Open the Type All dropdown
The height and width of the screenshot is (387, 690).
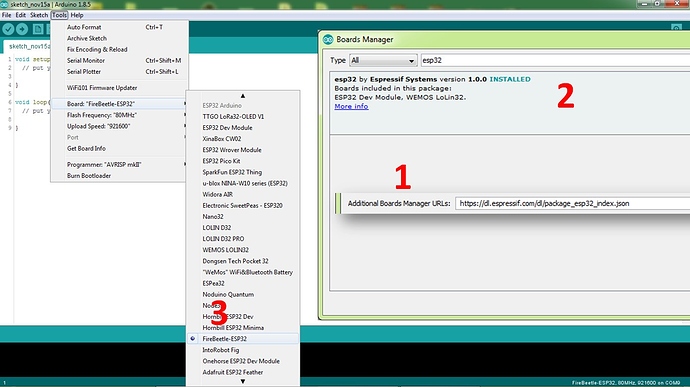pos(383,60)
